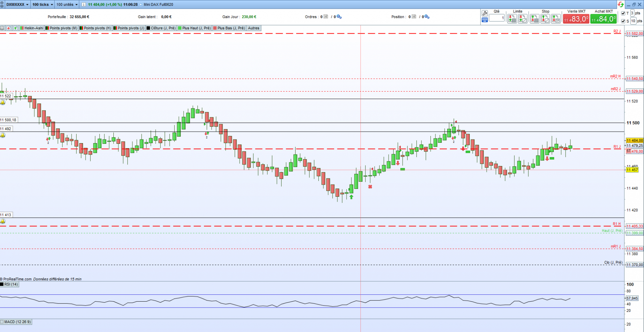Select the Plus Haut (J, Pré) tab
This screenshot has width=644, height=332.
[x=194, y=28]
